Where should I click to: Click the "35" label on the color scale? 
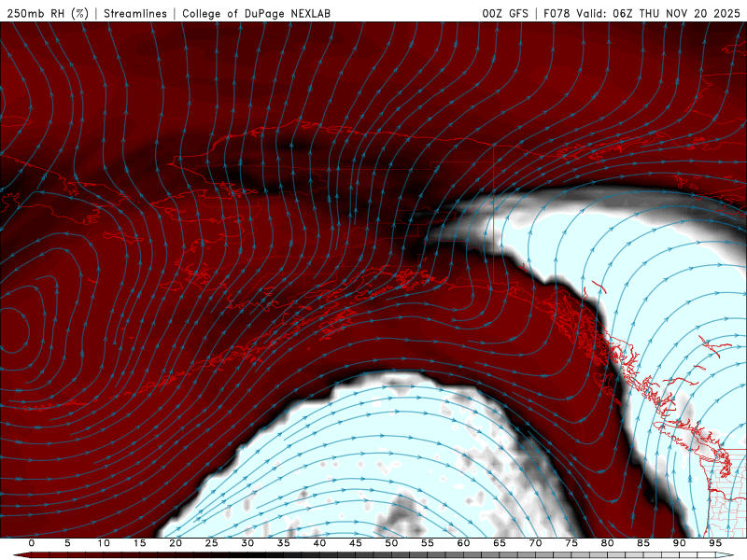click(284, 543)
